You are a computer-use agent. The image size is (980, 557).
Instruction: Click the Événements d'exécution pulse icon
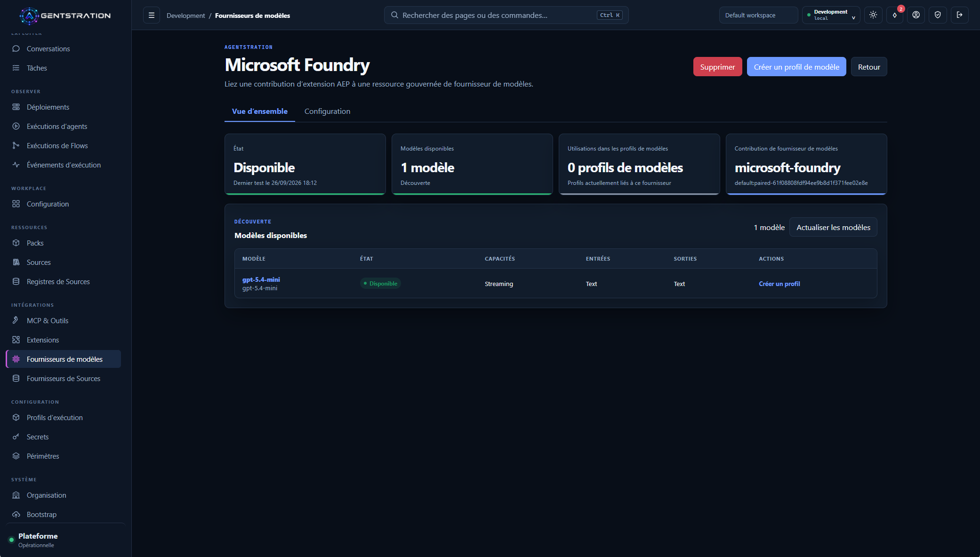pyautogui.click(x=16, y=165)
